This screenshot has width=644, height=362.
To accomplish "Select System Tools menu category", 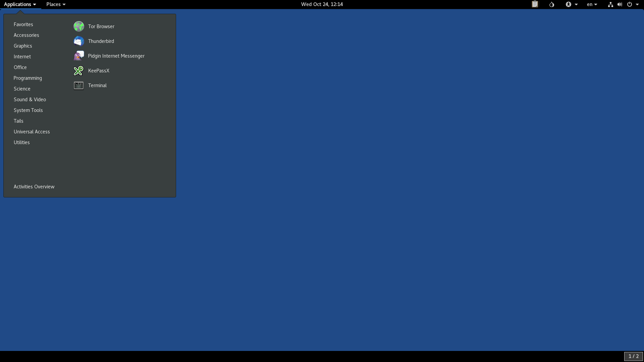I will point(28,110).
